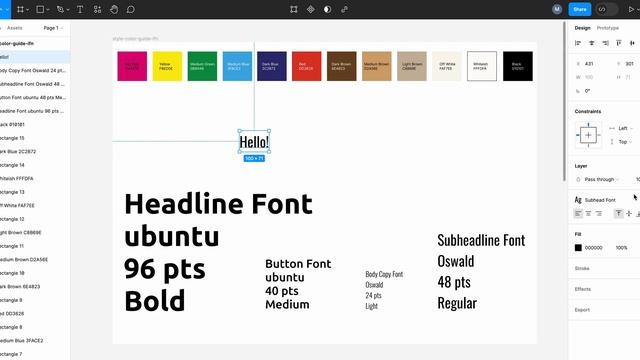Click the red color swatch on canvas

307,66
